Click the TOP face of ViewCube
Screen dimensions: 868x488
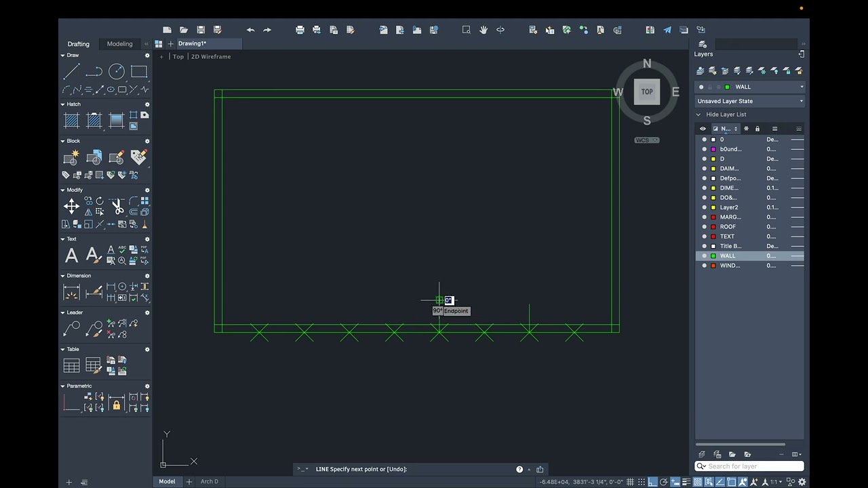647,92
